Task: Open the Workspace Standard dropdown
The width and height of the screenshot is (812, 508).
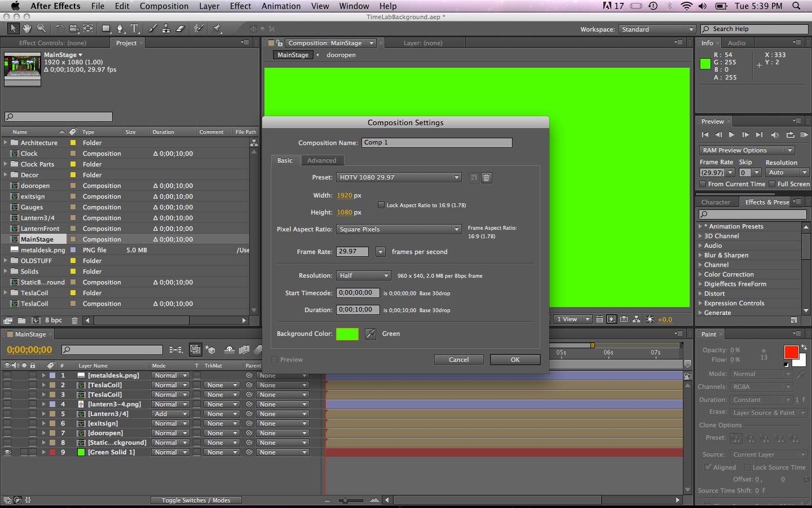Action: tap(657, 29)
